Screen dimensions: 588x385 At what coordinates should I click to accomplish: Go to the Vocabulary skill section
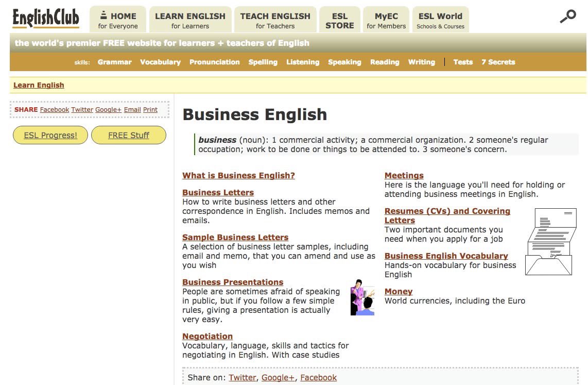(x=160, y=62)
